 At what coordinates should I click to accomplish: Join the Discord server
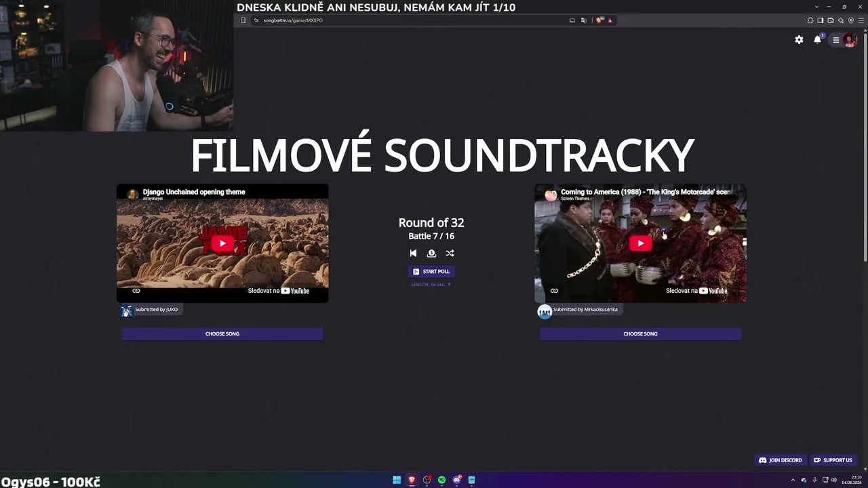[x=780, y=460]
